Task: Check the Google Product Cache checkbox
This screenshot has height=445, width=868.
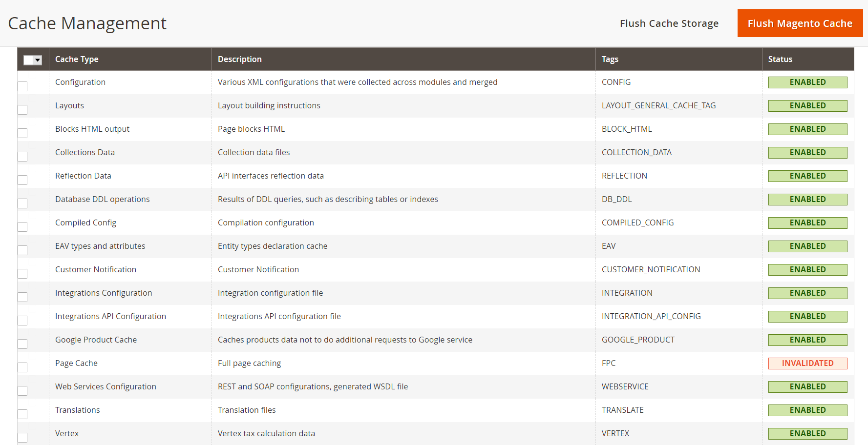Action: coord(22,344)
